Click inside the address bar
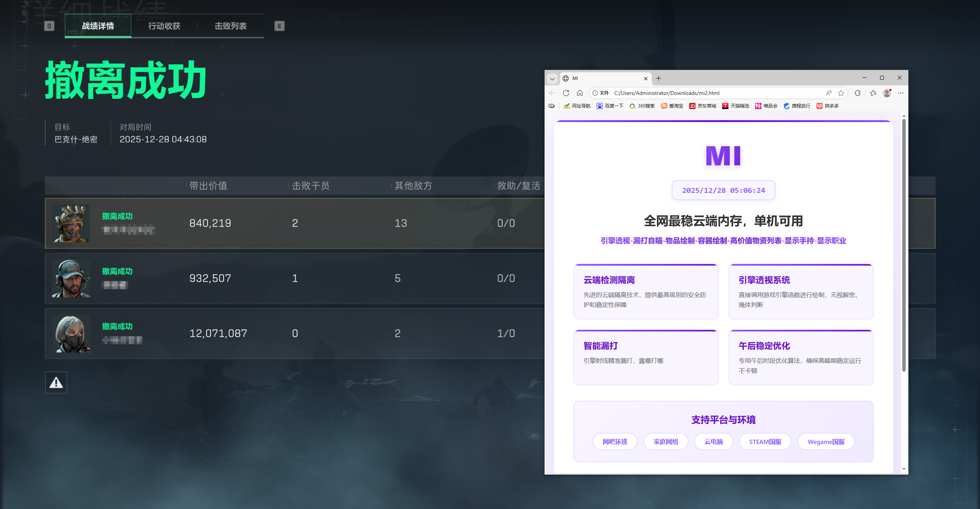980x509 pixels. click(x=689, y=93)
